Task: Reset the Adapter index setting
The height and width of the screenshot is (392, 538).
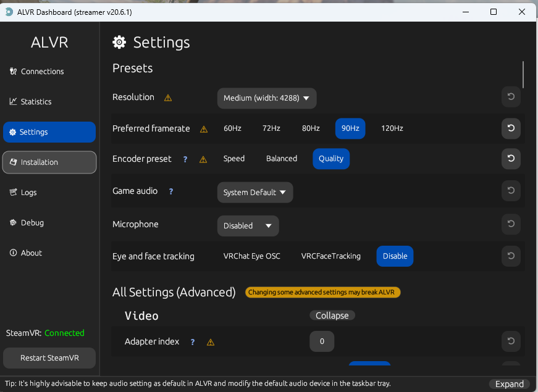Action: (x=511, y=341)
